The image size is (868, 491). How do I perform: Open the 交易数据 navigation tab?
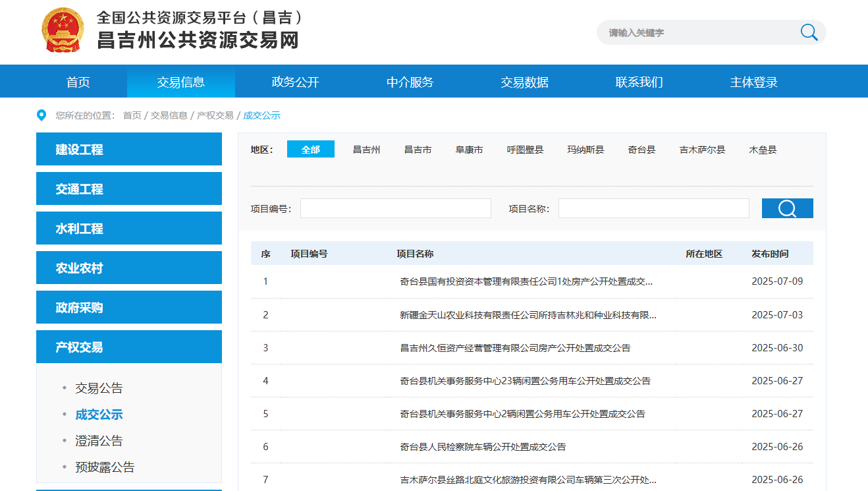click(524, 82)
